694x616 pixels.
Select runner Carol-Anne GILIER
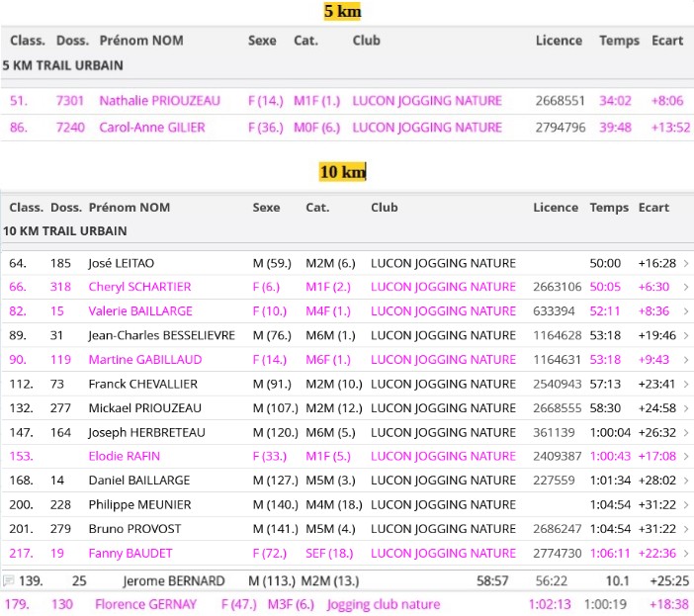151,128
